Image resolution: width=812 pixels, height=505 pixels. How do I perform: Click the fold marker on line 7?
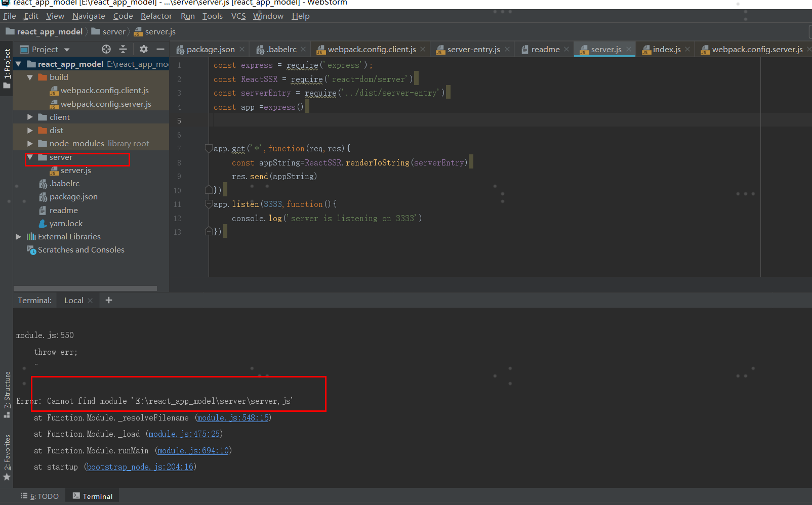click(209, 148)
